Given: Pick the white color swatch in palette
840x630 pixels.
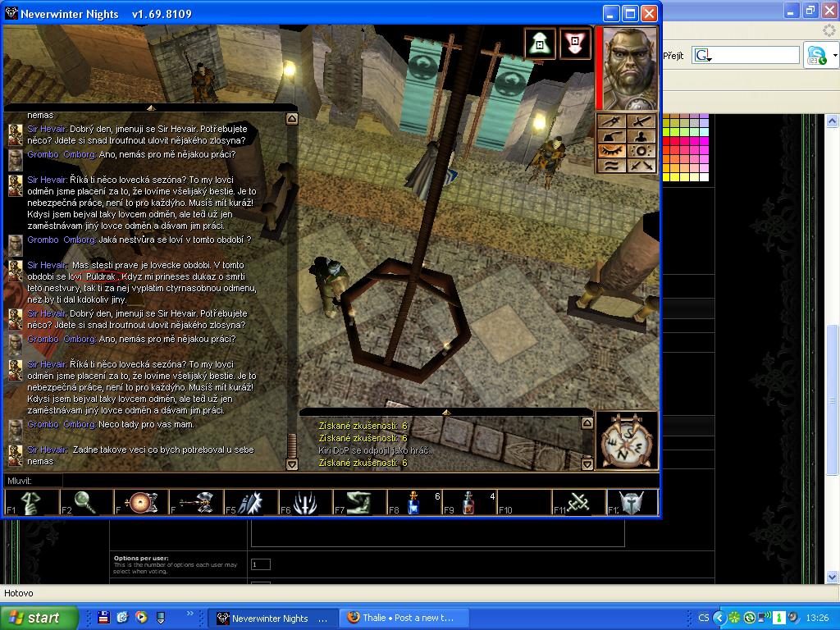Looking at the screenshot, I should [x=704, y=176].
